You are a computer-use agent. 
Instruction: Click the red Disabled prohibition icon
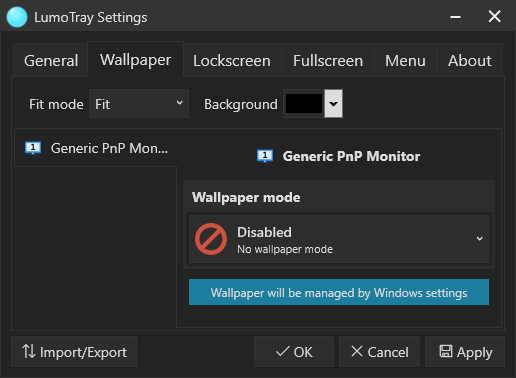pyautogui.click(x=211, y=239)
